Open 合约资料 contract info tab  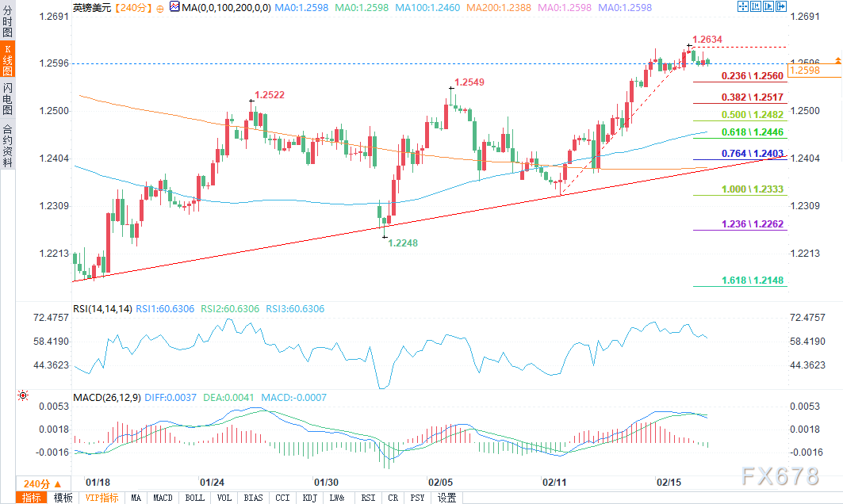point(7,145)
